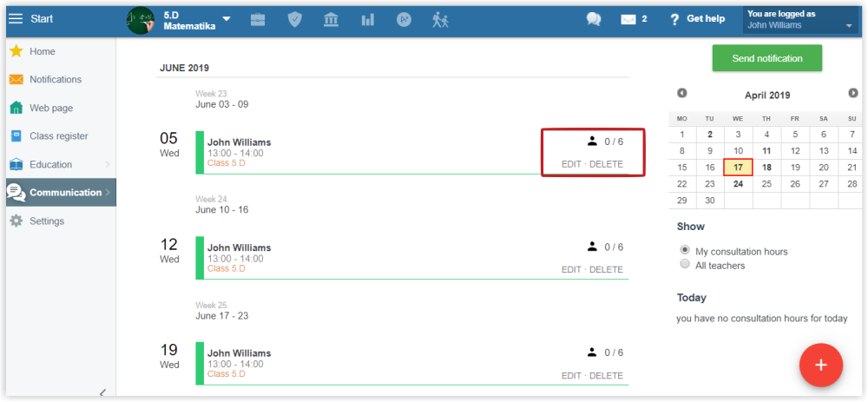The height and width of the screenshot is (402, 868).
Task: Delete the June 19 consultation hour
Action: [x=606, y=375]
